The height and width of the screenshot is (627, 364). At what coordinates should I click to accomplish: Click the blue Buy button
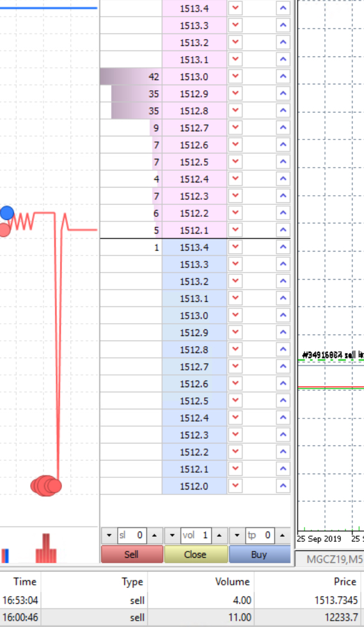(260, 554)
